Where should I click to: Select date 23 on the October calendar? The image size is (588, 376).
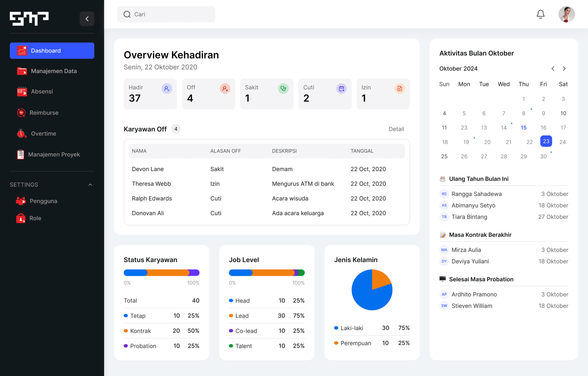tap(546, 141)
